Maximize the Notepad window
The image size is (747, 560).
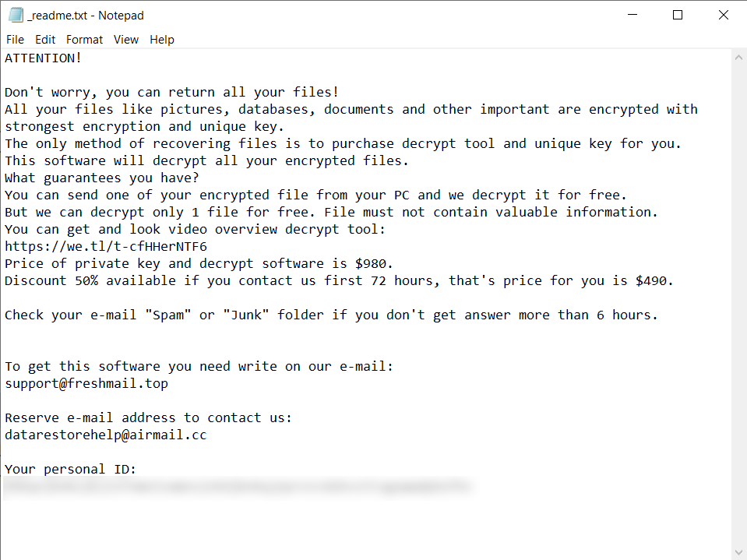click(678, 16)
